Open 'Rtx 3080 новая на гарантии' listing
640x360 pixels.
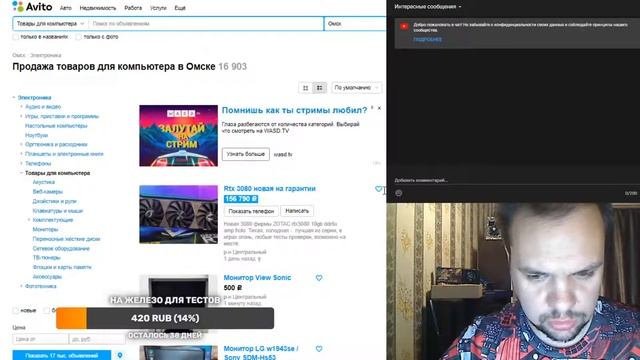point(269,189)
